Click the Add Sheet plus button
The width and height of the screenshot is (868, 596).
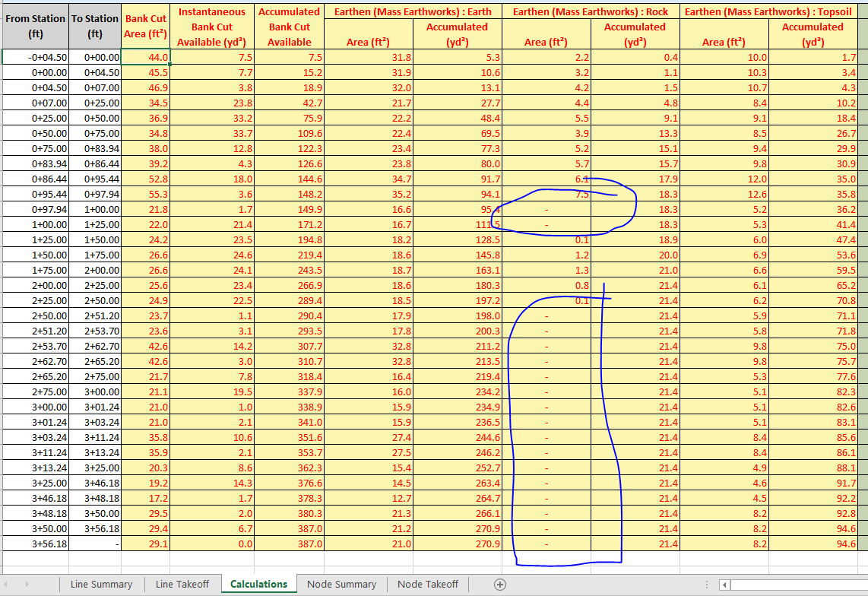[x=500, y=585]
